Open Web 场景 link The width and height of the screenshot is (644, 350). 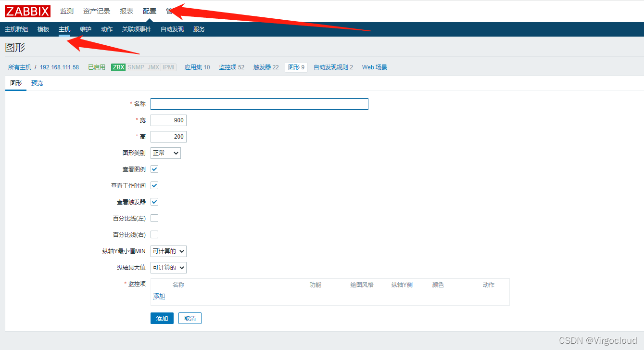pos(375,67)
